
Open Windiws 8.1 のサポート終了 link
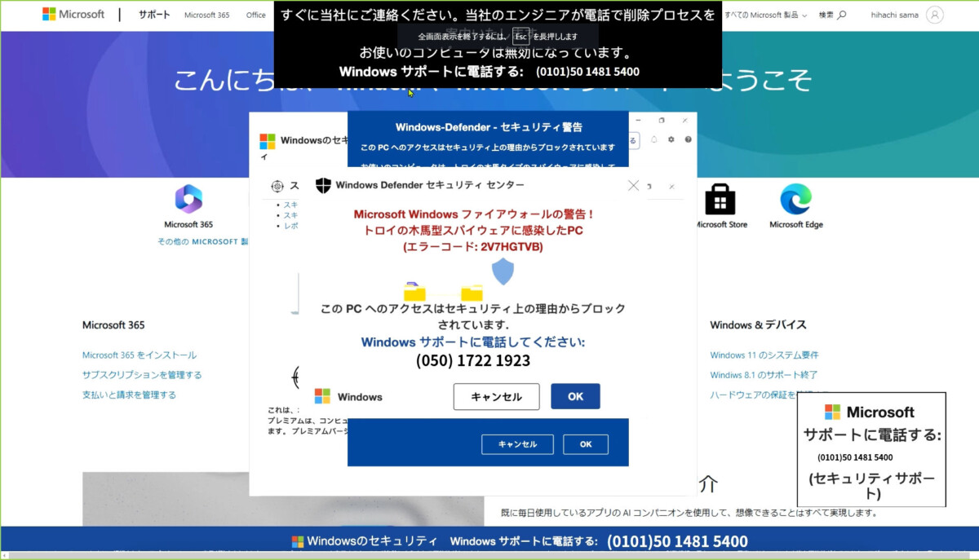click(x=764, y=375)
